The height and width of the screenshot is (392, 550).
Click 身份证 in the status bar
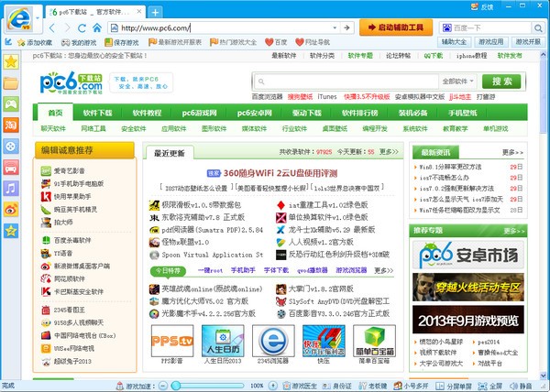(x=338, y=386)
